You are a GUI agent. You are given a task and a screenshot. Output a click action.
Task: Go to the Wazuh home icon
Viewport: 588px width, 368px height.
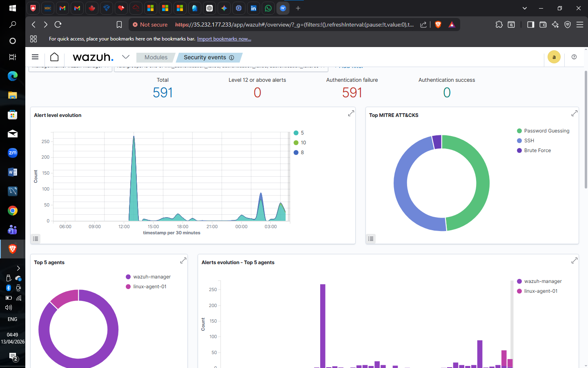[x=54, y=57]
